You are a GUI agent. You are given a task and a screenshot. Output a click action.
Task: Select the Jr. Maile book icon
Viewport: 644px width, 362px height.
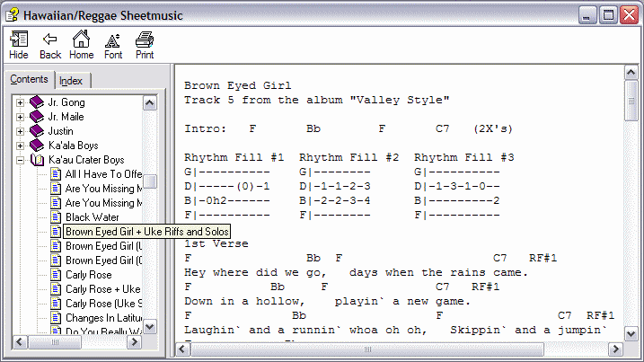coord(37,116)
